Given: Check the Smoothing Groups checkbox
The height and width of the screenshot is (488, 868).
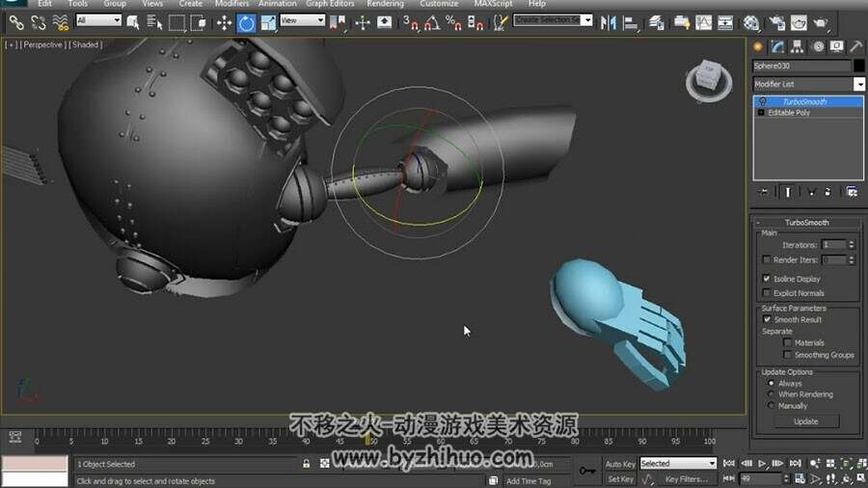Looking at the screenshot, I should (x=788, y=355).
